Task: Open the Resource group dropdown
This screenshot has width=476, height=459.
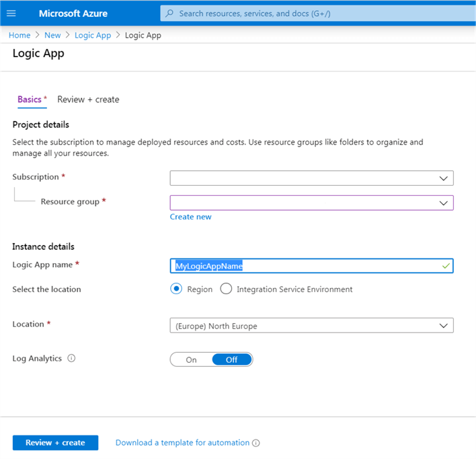Action: tap(311, 203)
